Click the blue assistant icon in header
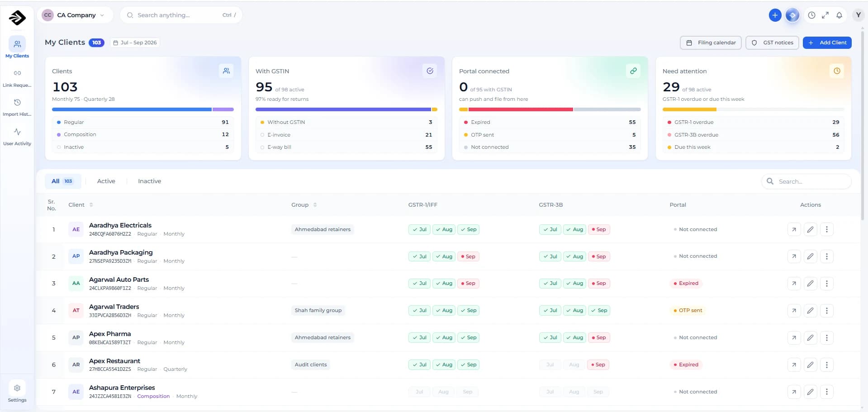This screenshot has height=412, width=868. 792,15
